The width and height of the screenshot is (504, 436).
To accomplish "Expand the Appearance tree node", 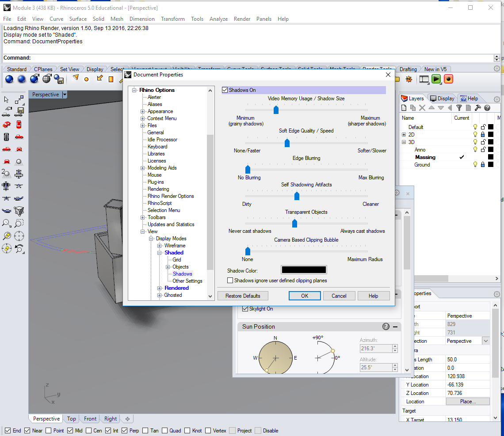I will (142, 111).
